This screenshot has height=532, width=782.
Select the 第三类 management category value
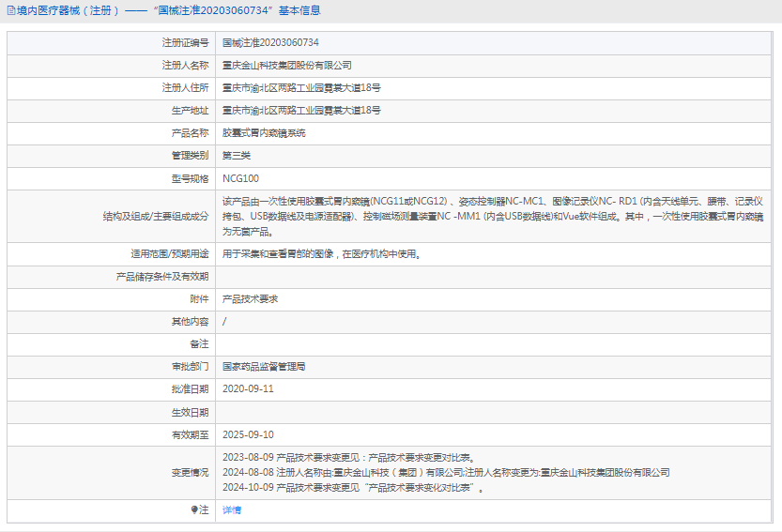(x=237, y=156)
